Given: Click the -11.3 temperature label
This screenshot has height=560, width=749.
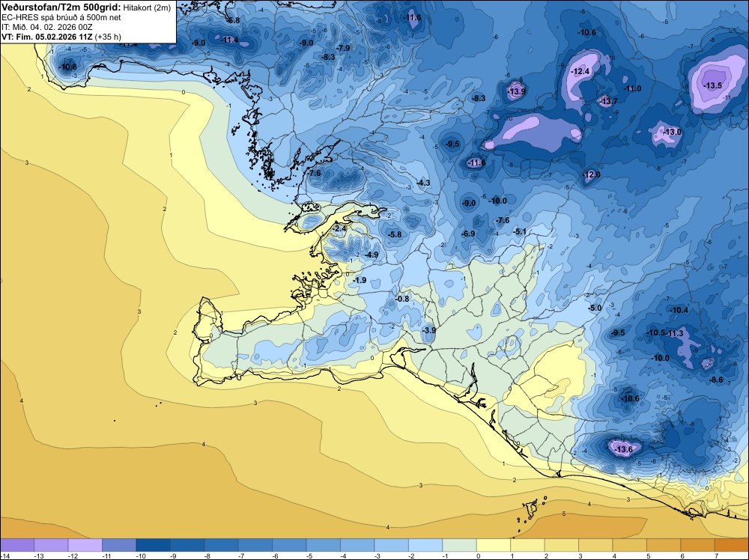Looking at the screenshot, I should coord(675,333).
